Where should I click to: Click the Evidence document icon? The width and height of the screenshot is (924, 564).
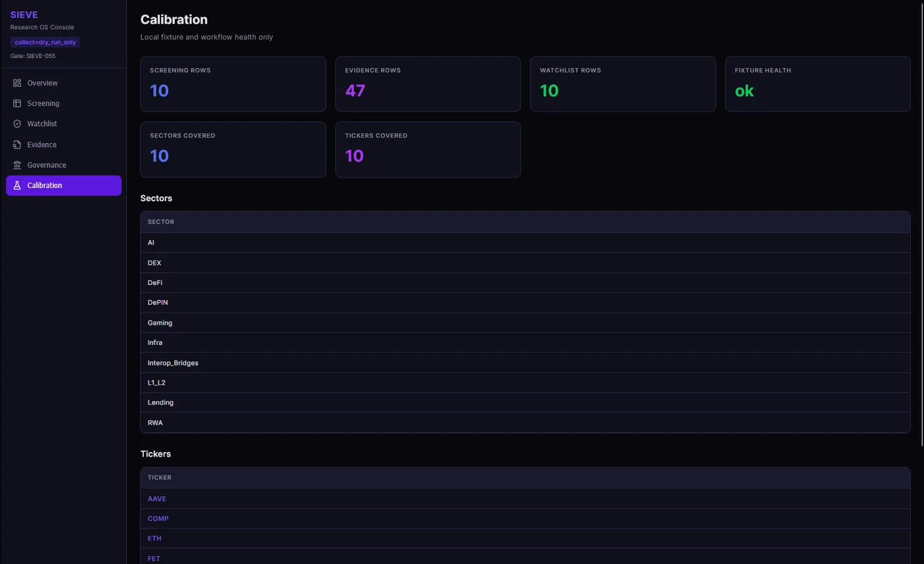click(17, 144)
